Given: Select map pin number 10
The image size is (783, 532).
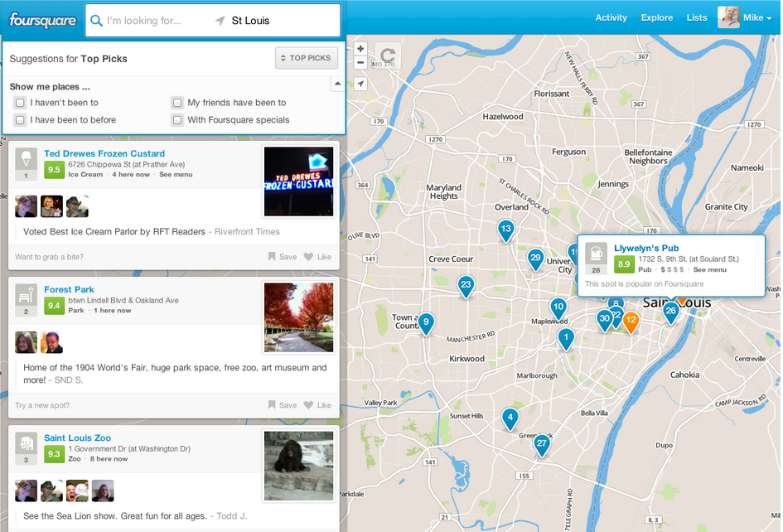Looking at the screenshot, I should click(558, 307).
